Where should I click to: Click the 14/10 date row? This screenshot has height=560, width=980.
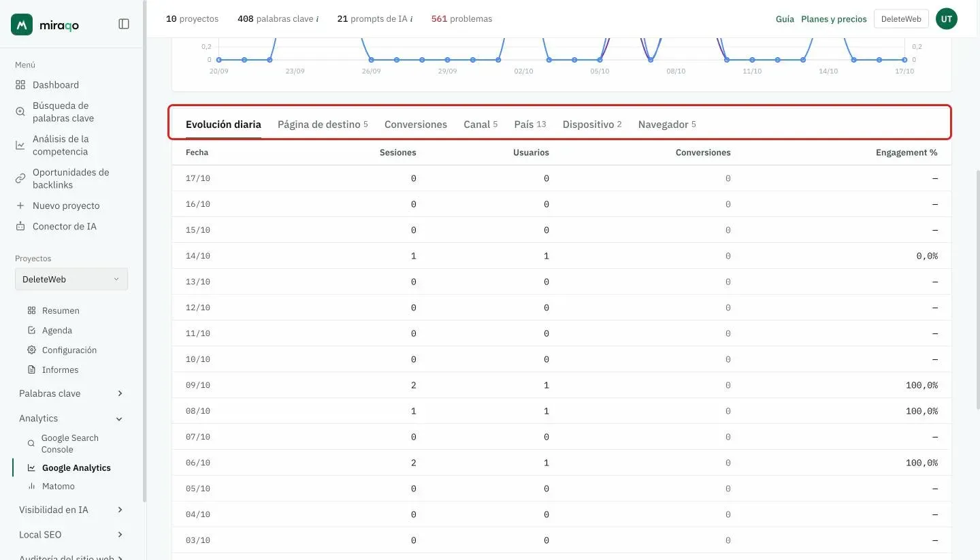coord(561,256)
